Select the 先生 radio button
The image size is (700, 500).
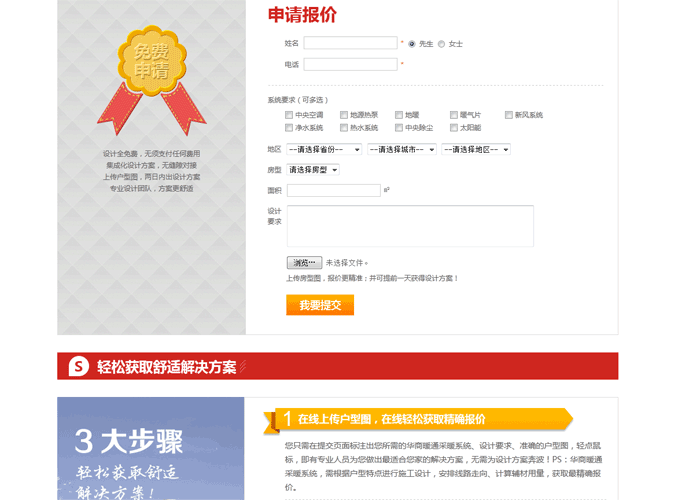point(412,44)
